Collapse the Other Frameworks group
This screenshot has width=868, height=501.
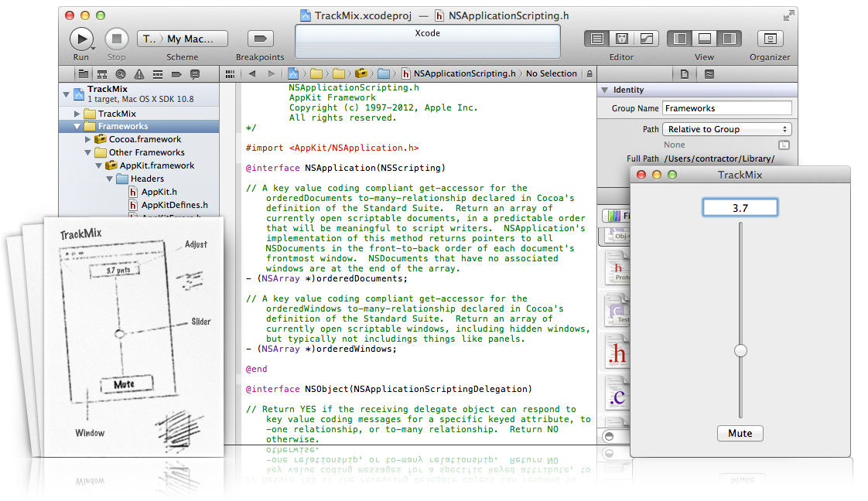(x=87, y=152)
